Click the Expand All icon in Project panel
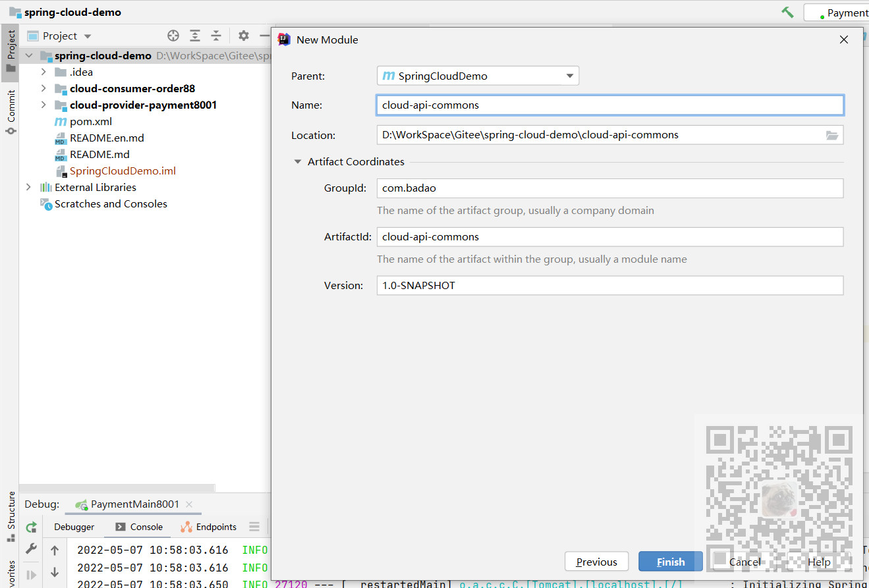 195,36
